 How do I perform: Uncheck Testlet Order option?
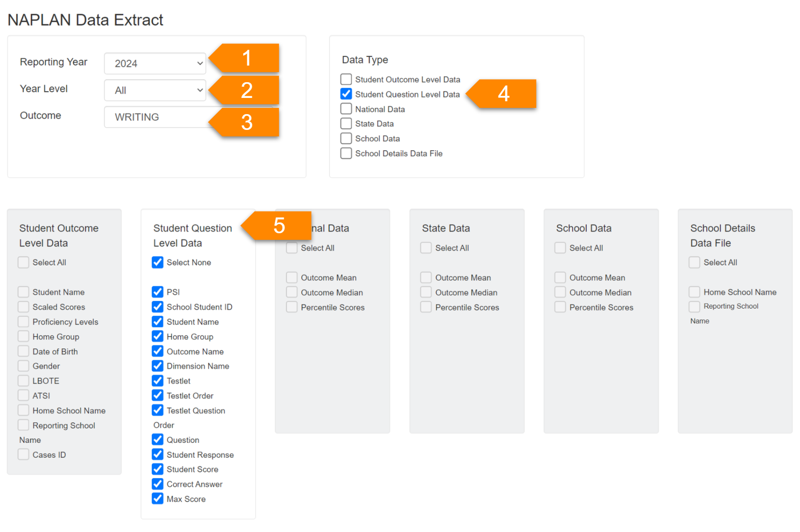click(158, 396)
